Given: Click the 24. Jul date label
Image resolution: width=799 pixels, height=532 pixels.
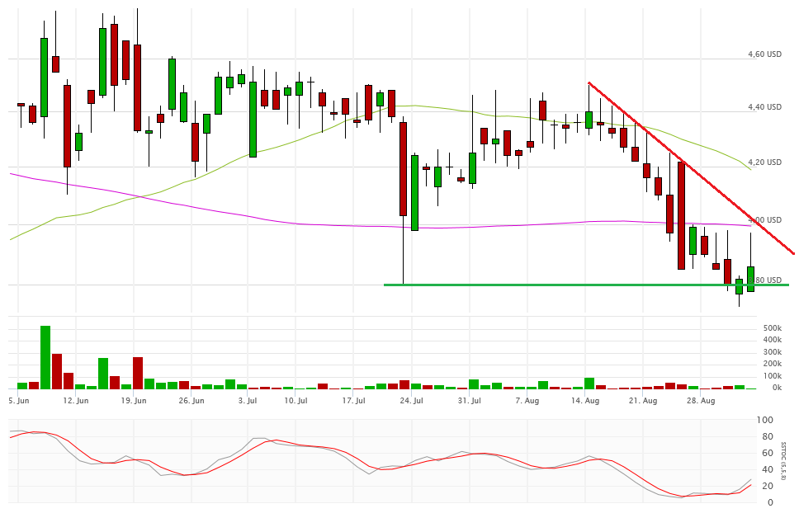Looking at the screenshot, I should [411, 401].
